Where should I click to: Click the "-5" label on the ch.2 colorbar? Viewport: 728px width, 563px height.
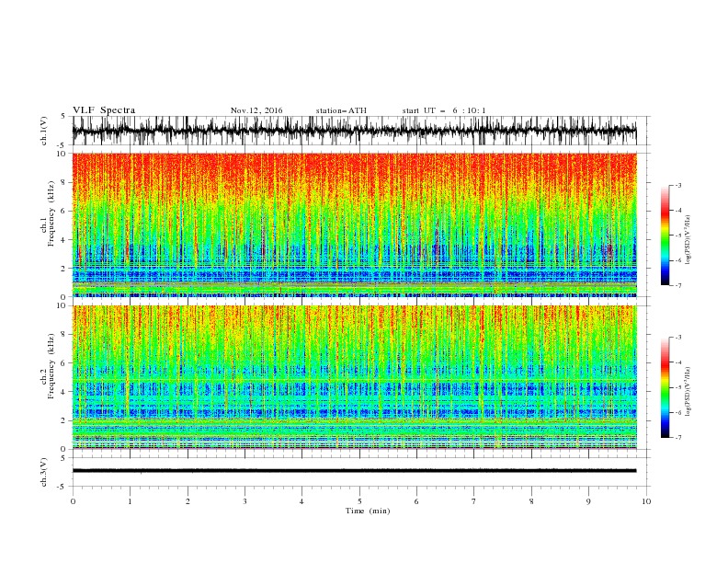point(677,387)
